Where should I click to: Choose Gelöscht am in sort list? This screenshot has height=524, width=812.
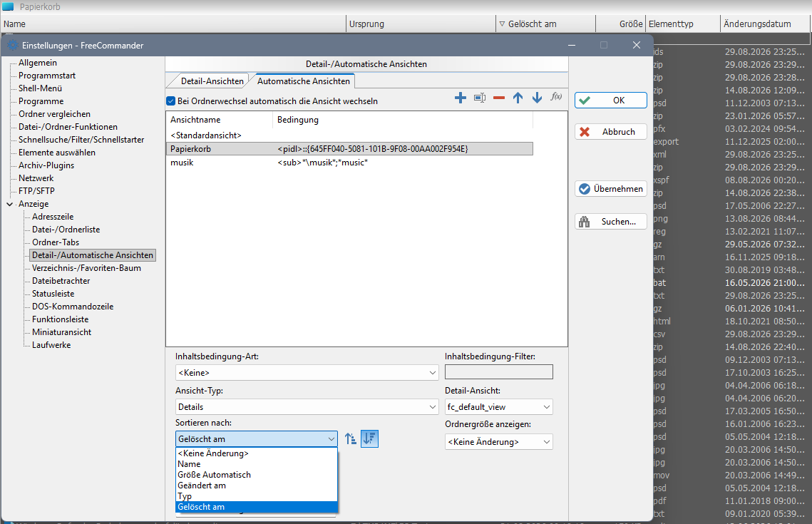coord(257,507)
